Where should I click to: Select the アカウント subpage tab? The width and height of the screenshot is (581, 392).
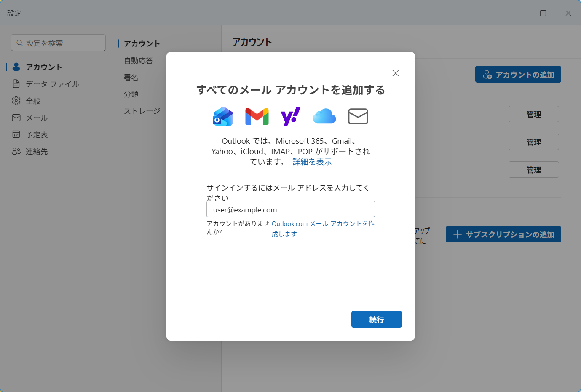click(x=142, y=43)
